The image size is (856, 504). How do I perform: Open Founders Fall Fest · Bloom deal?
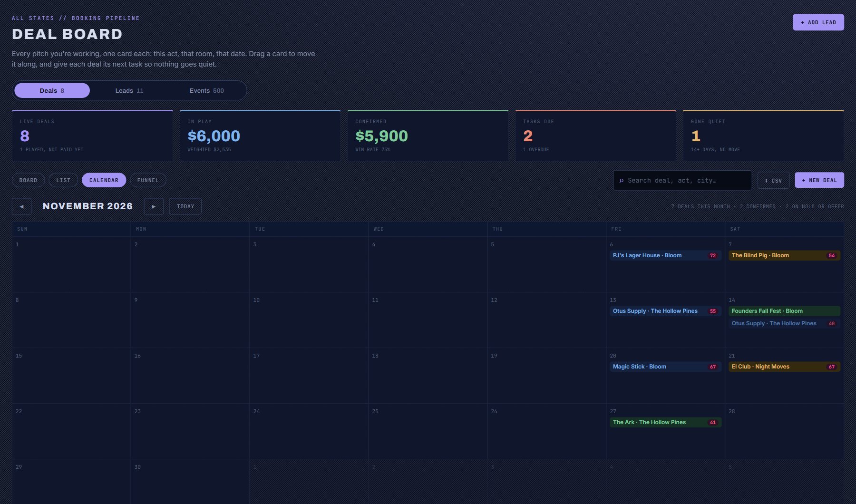point(784,311)
